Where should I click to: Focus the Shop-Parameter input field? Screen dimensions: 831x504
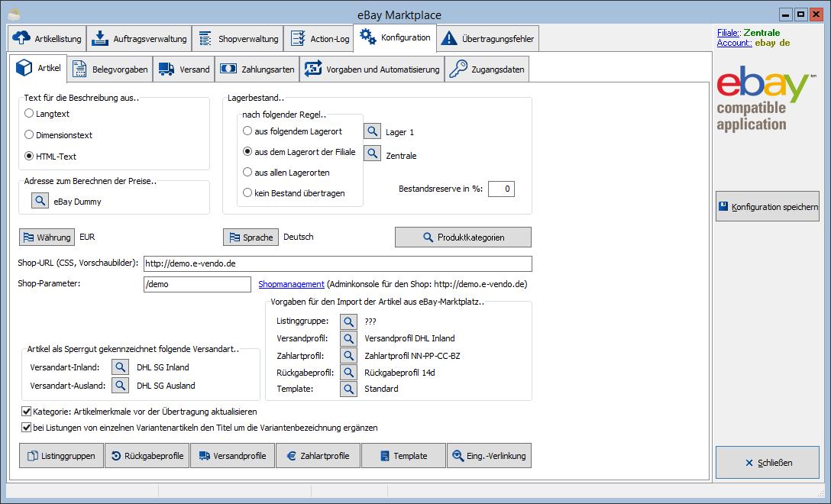point(197,284)
